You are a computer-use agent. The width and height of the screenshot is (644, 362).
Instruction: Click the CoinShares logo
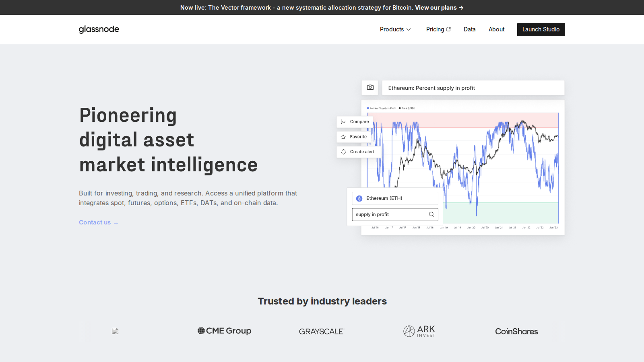coord(516,331)
